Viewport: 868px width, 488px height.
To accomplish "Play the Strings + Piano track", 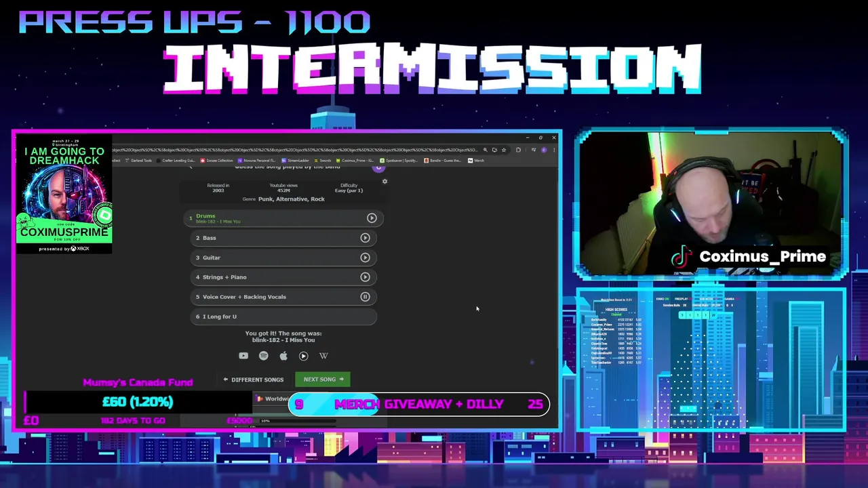I will 365,277.
